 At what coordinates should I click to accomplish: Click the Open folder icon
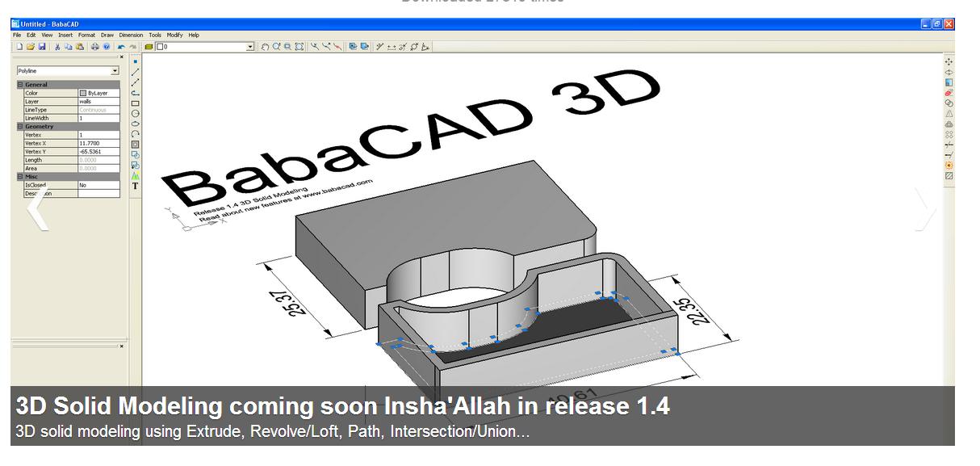coord(30,47)
